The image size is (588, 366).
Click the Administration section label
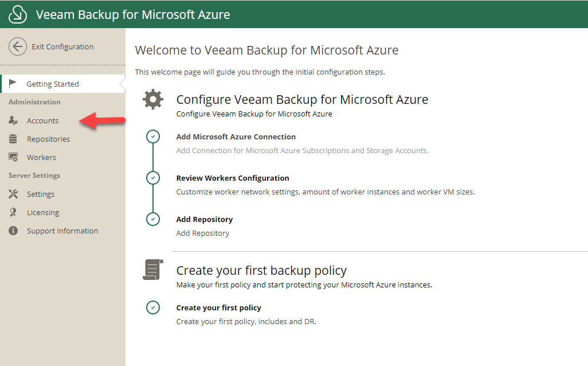pos(34,102)
